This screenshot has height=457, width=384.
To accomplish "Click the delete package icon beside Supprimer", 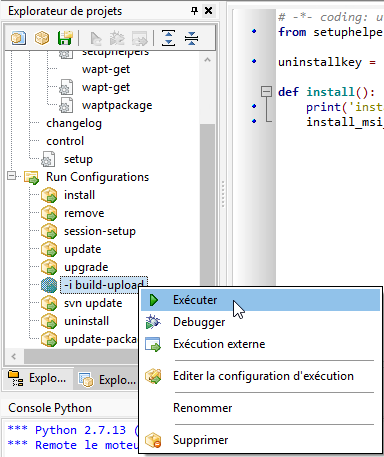I will point(153,440).
